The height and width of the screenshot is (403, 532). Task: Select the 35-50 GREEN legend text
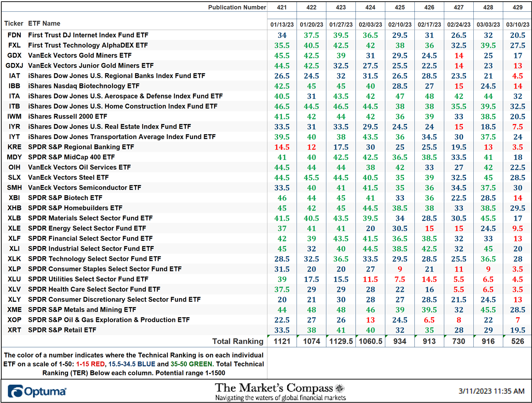(x=192, y=364)
